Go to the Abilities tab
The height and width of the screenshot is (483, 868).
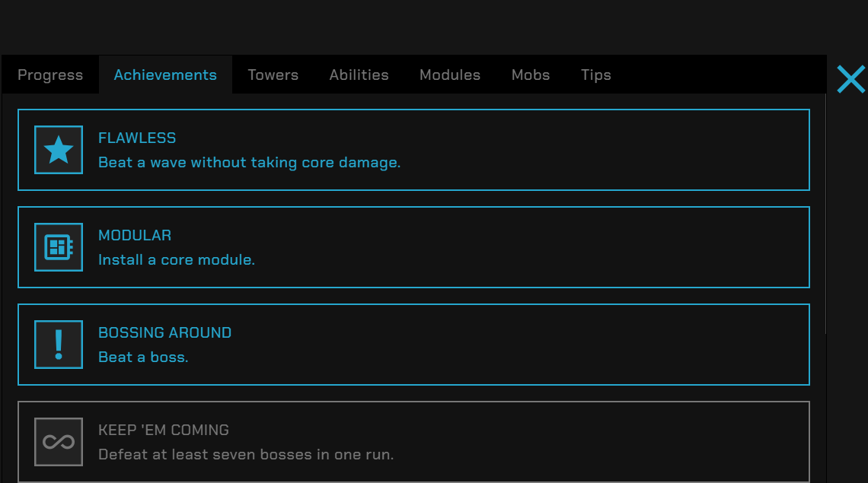click(359, 75)
